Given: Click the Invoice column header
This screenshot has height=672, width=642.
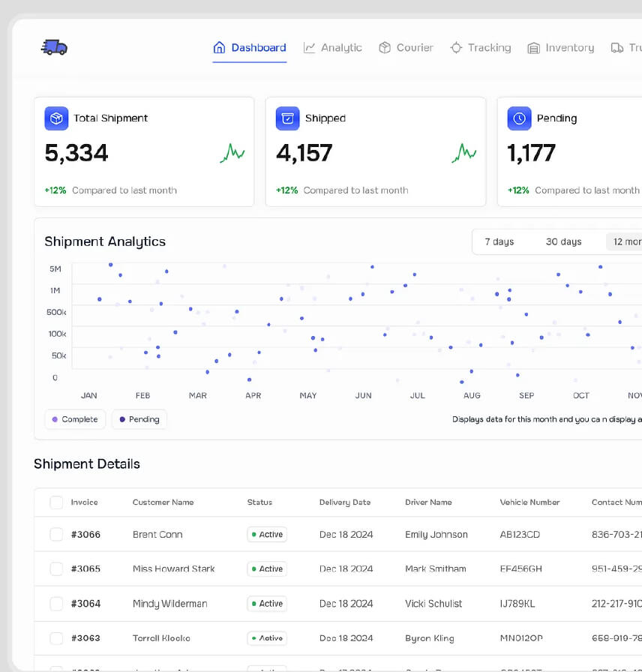Looking at the screenshot, I should point(85,502).
